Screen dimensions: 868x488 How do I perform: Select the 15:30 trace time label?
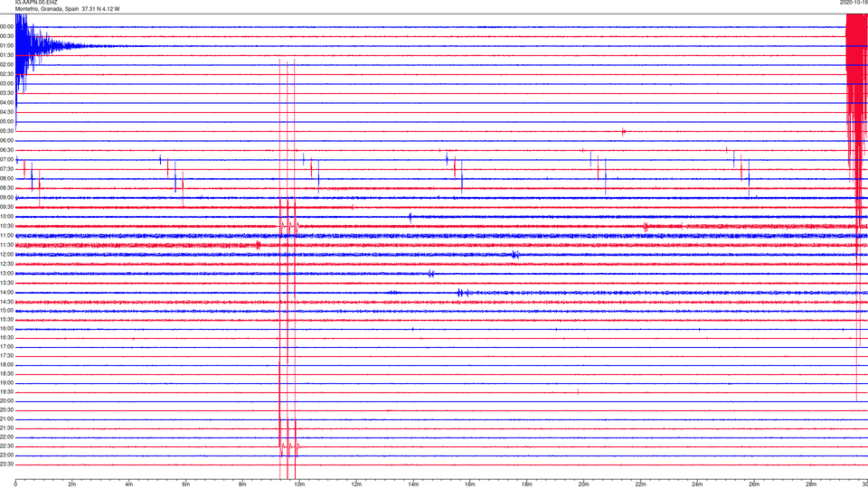[7, 319]
